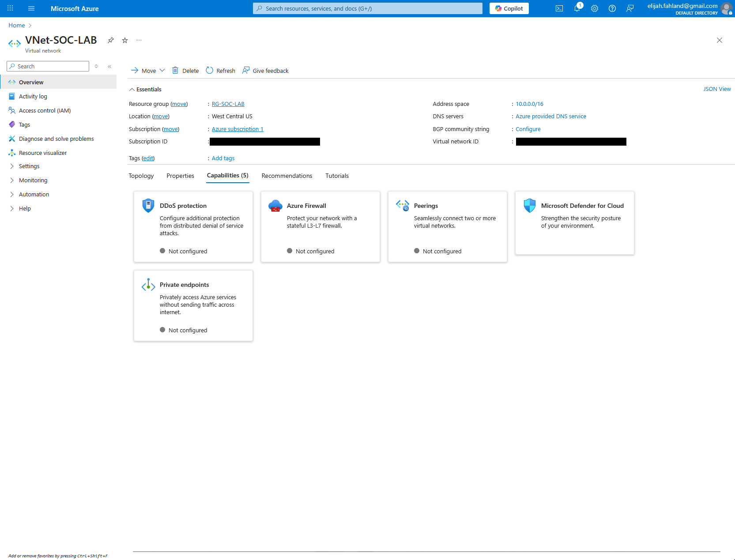Open the RG-SOC-LAB resource group link
Image resolution: width=735 pixels, height=560 pixels.
pos(228,104)
